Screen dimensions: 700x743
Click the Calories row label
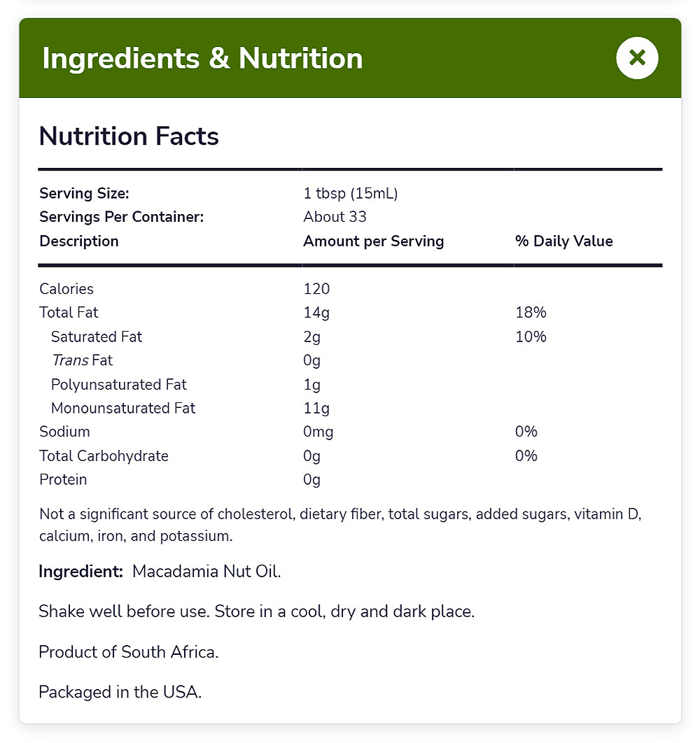pyautogui.click(x=66, y=289)
